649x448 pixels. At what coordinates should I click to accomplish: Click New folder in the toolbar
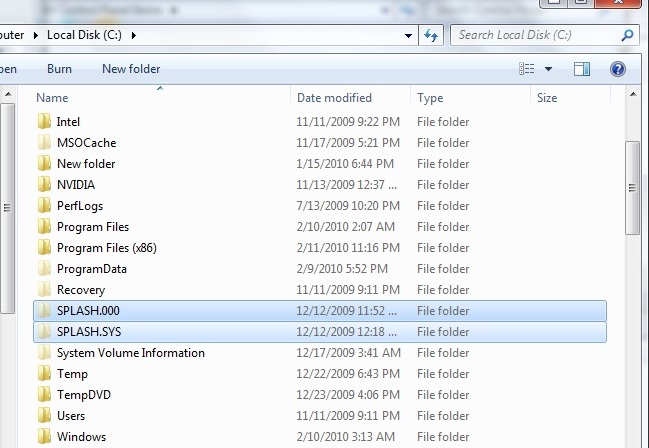[131, 69]
